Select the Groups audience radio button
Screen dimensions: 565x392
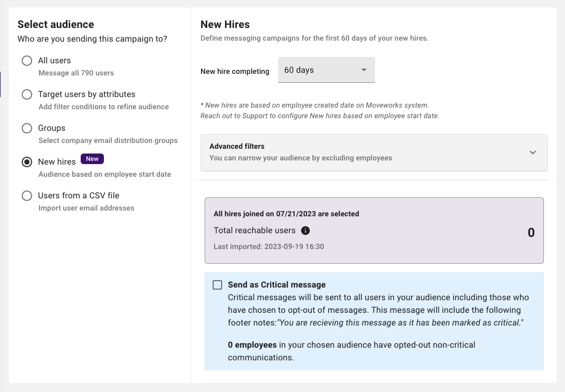(x=27, y=128)
